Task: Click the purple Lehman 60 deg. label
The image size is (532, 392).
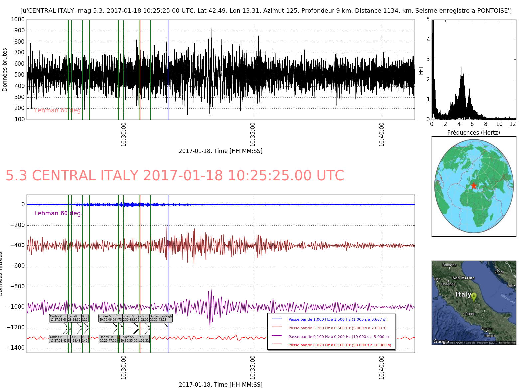Action: pyautogui.click(x=58, y=213)
